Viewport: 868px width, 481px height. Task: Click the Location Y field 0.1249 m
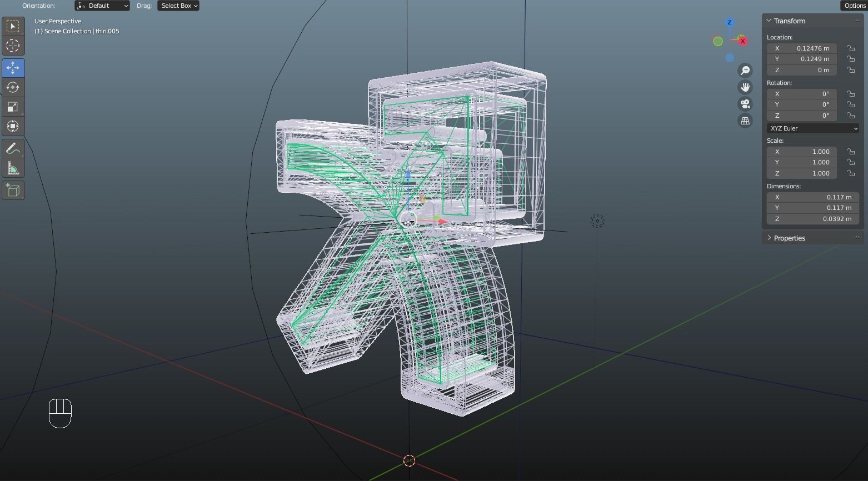coord(802,59)
